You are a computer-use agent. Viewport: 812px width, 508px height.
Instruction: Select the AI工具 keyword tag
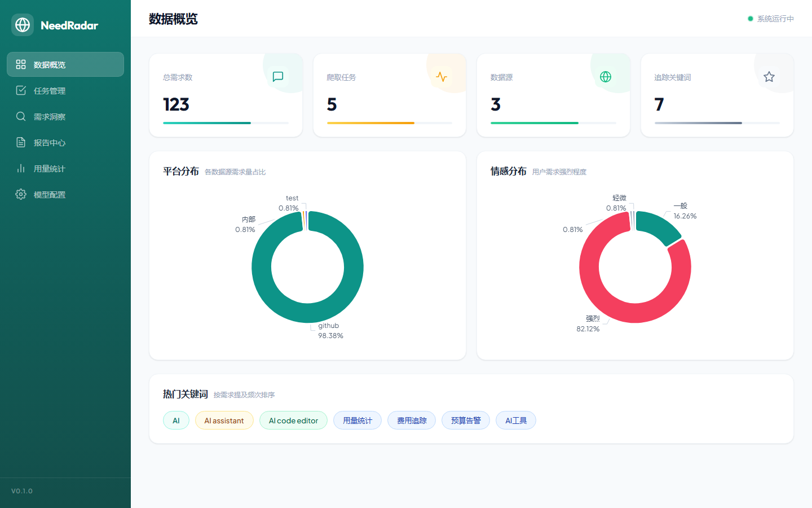[516, 421]
